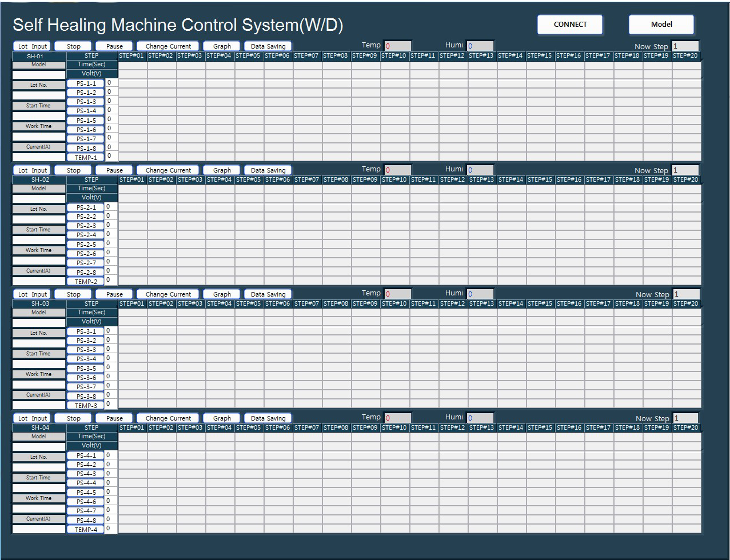This screenshot has height=560, width=730.
Task: Pause the SH-03 section
Action: [x=114, y=294]
